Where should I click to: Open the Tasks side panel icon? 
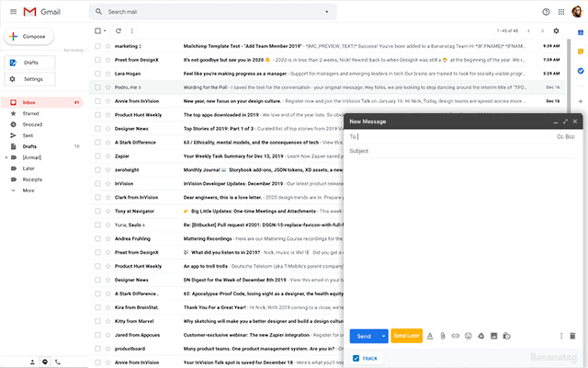pos(581,71)
